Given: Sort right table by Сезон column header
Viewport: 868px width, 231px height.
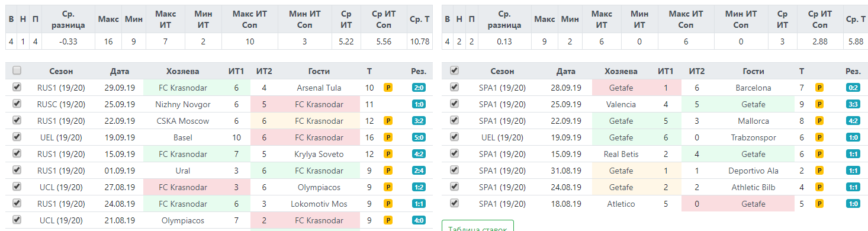Looking at the screenshot, I should click(x=502, y=71).
